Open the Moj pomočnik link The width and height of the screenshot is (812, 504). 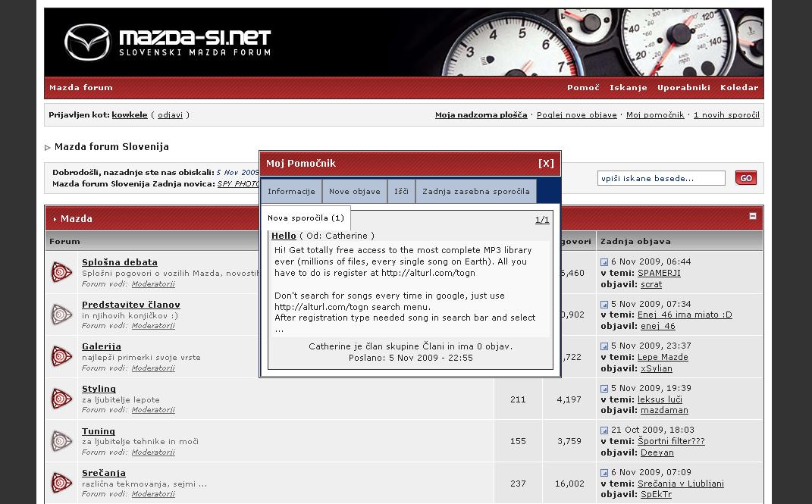[x=655, y=115]
